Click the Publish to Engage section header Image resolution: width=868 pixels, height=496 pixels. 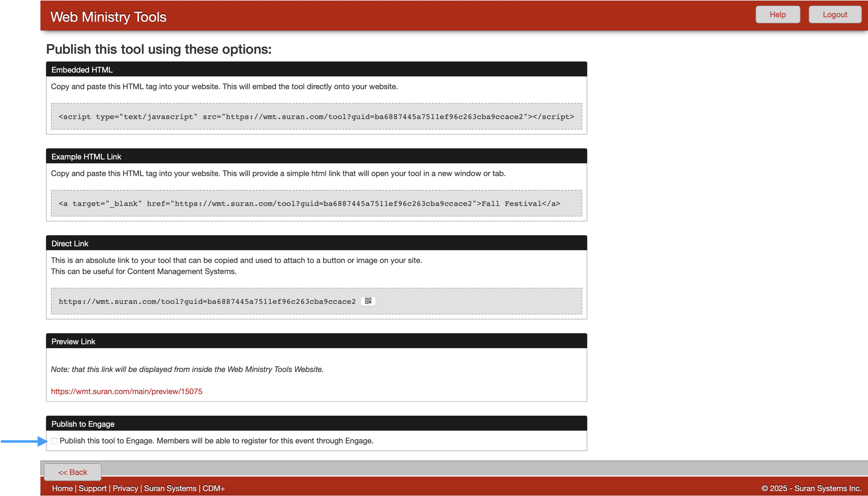tap(83, 424)
